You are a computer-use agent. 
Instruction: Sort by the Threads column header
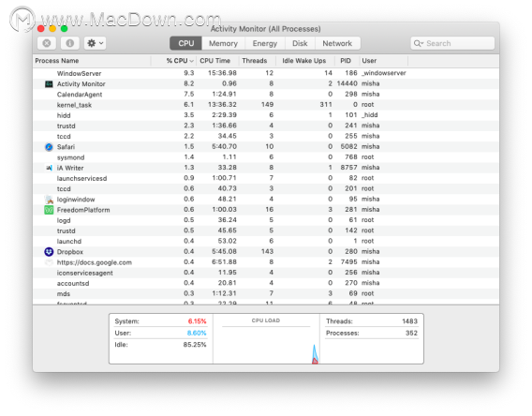255,61
